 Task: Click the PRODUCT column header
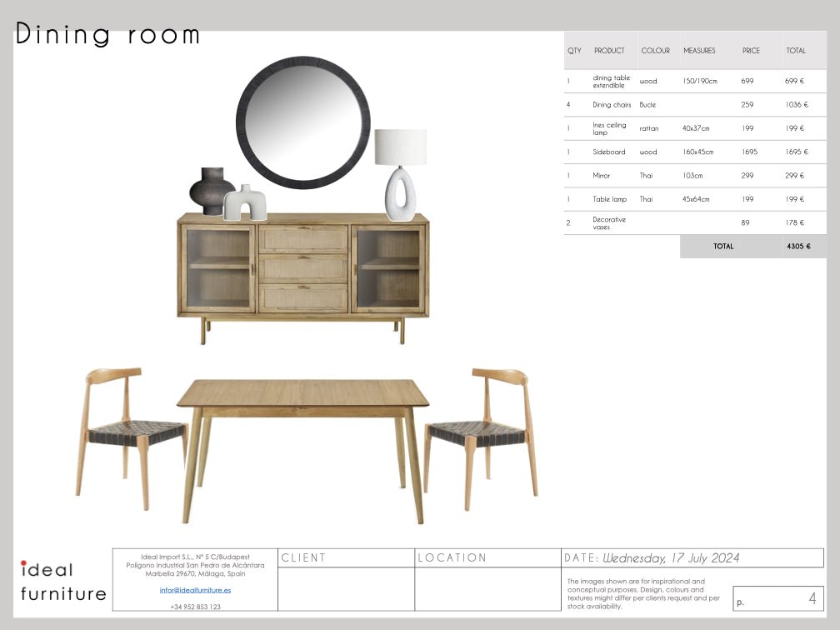point(609,51)
